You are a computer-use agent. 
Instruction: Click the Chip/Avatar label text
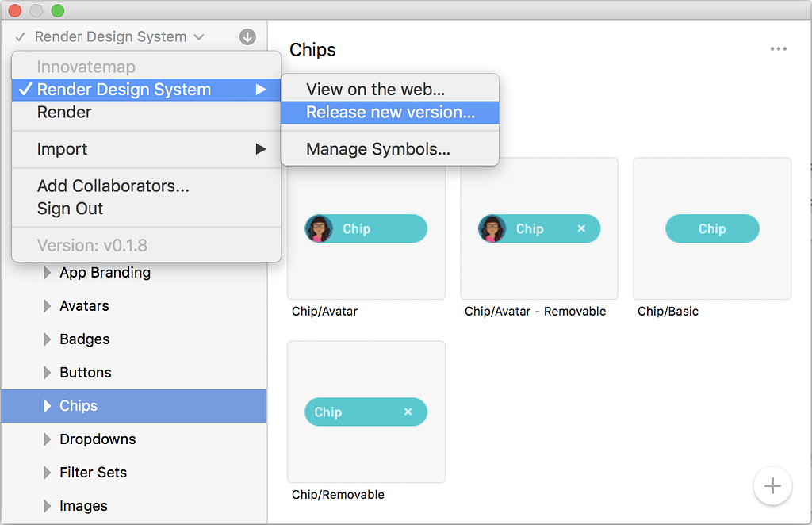(x=324, y=311)
